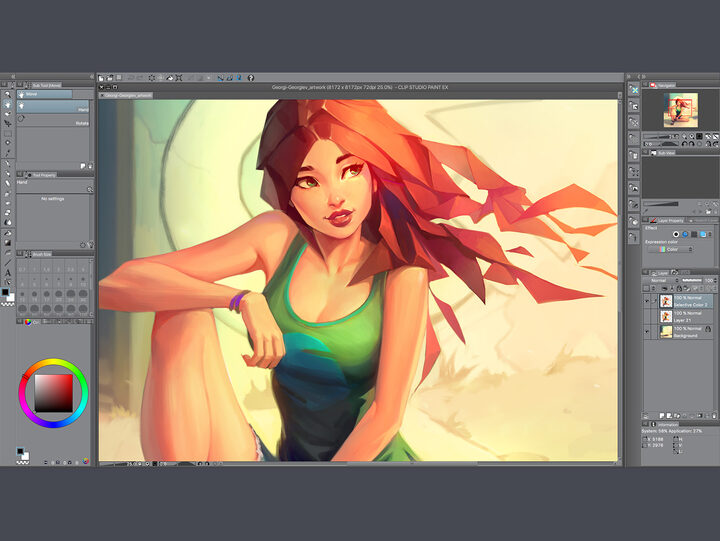
Task: Open the Navigator panel tab
Action: [663, 85]
